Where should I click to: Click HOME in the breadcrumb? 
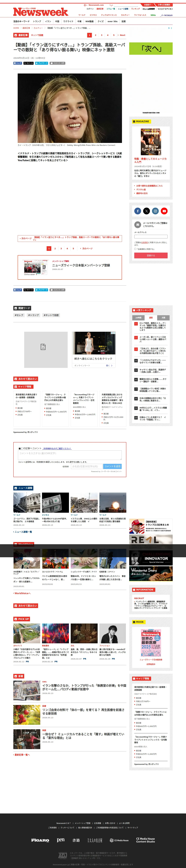16,28
